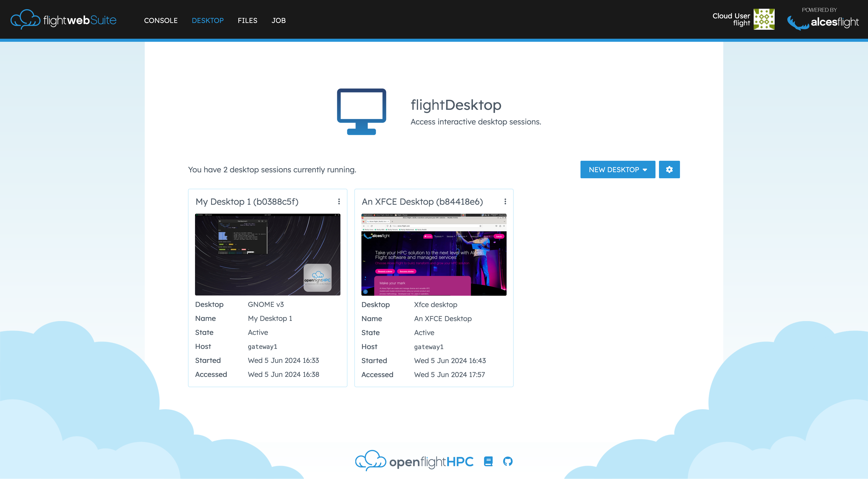Switch to the FILES tab

247,20
